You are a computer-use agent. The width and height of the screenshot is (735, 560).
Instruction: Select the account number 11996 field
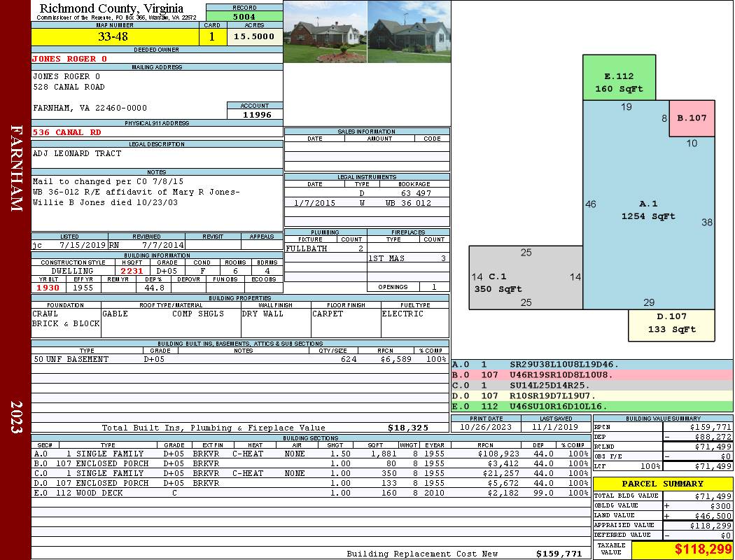[x=255, y=115]
